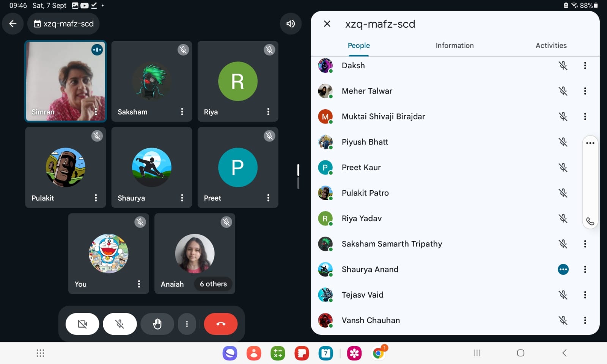Tap the speaking indicator on Simran's tile

point(97,50)
